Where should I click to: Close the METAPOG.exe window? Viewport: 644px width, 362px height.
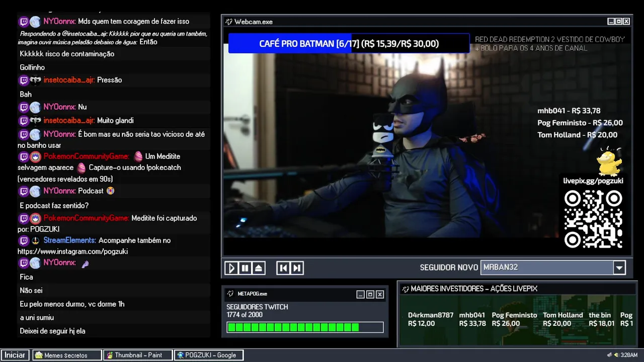(380, 295)
